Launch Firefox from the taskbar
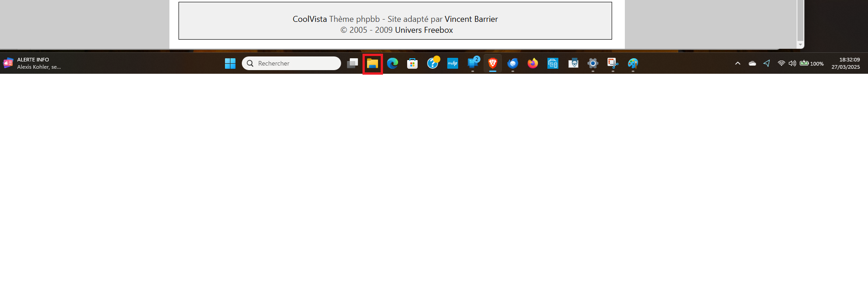The height and width of the screenshot is (295, 868). click(533, 63)
